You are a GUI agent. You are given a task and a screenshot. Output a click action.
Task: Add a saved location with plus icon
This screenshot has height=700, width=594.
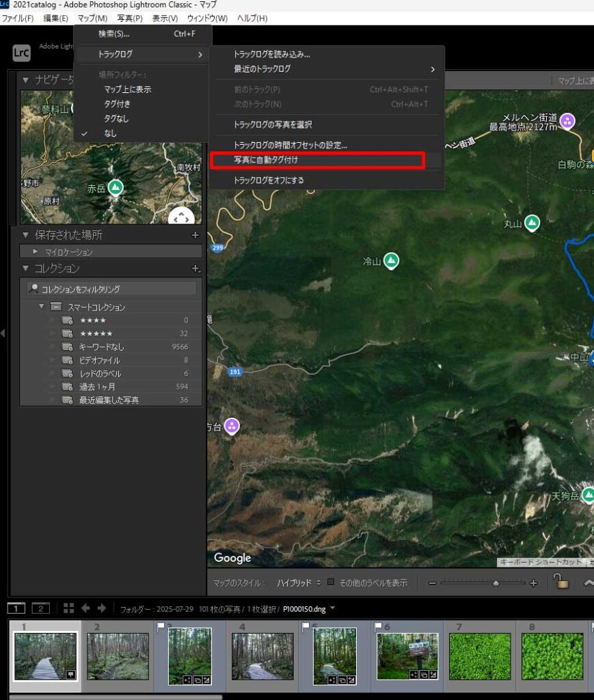coord(195,234)
